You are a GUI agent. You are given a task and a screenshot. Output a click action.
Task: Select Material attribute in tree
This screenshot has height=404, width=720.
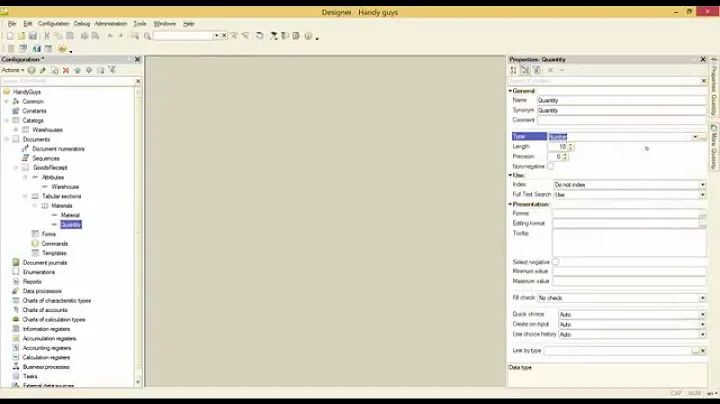click(70, 215)
